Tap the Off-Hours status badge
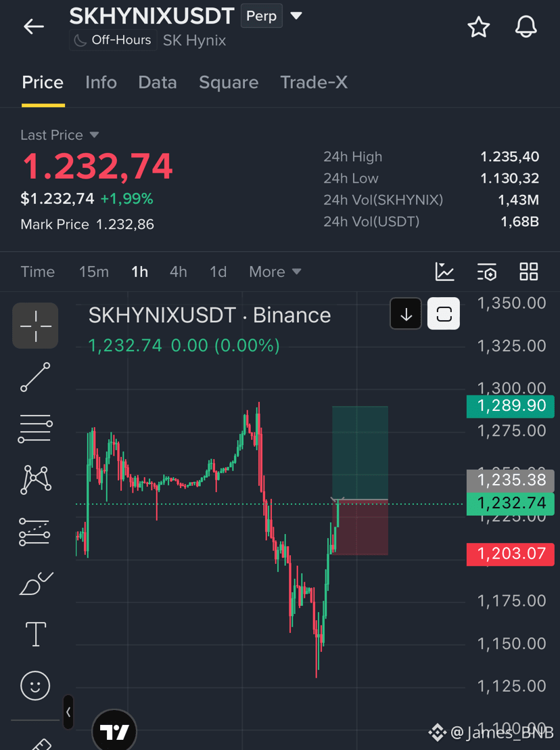This screenshot has height=750, width=560. 113,40
